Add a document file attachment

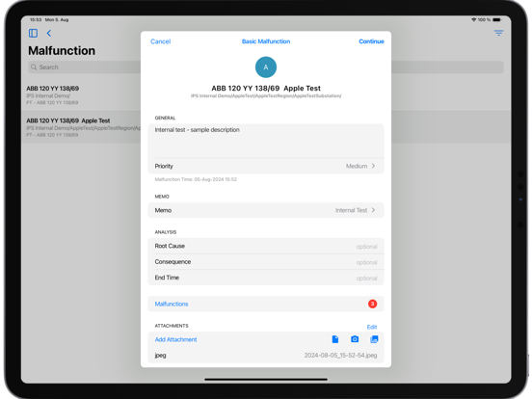(335, 339)
